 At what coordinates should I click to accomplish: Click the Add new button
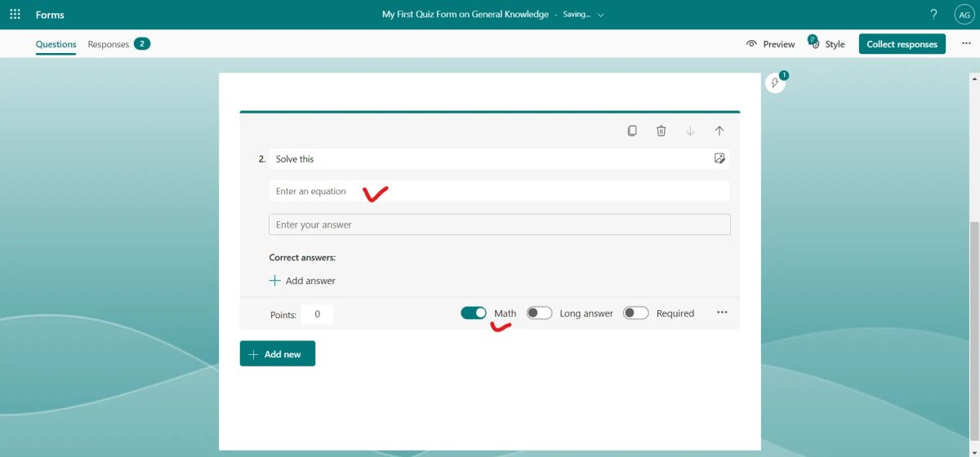278,354
